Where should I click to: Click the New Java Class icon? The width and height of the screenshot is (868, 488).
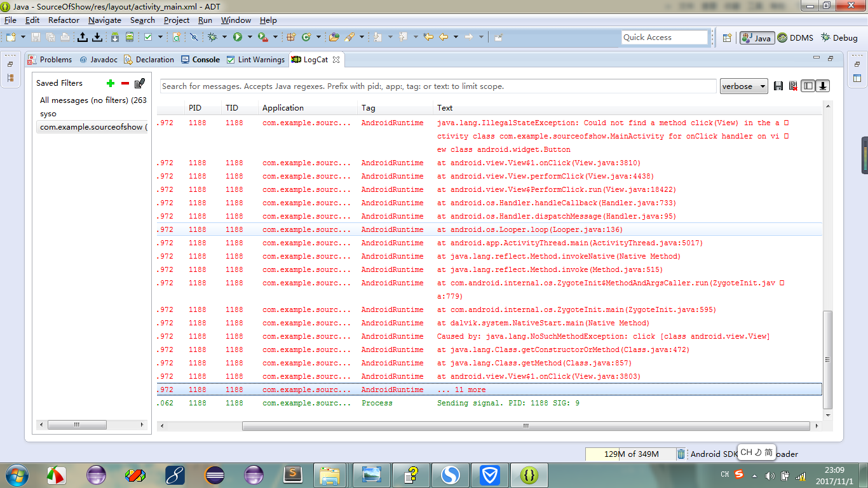(x=306, y=37)
